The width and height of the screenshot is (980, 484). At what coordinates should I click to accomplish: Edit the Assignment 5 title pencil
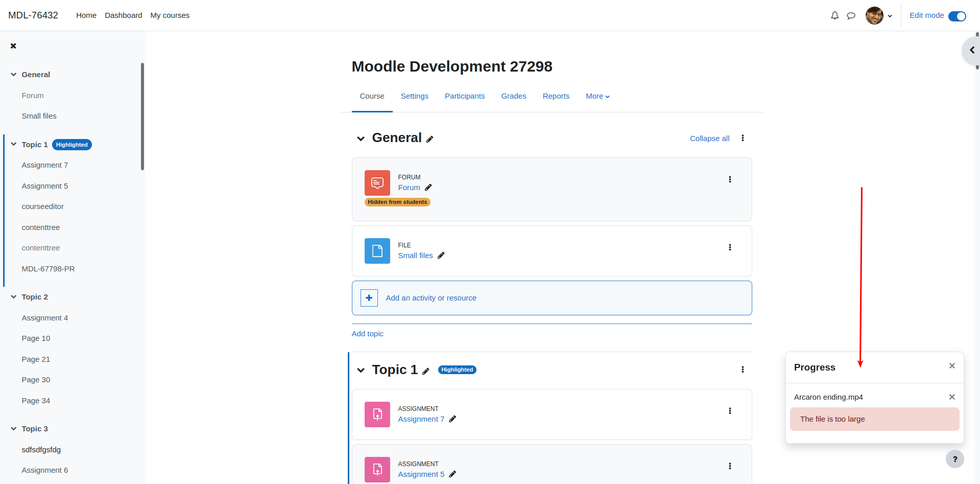452,474
